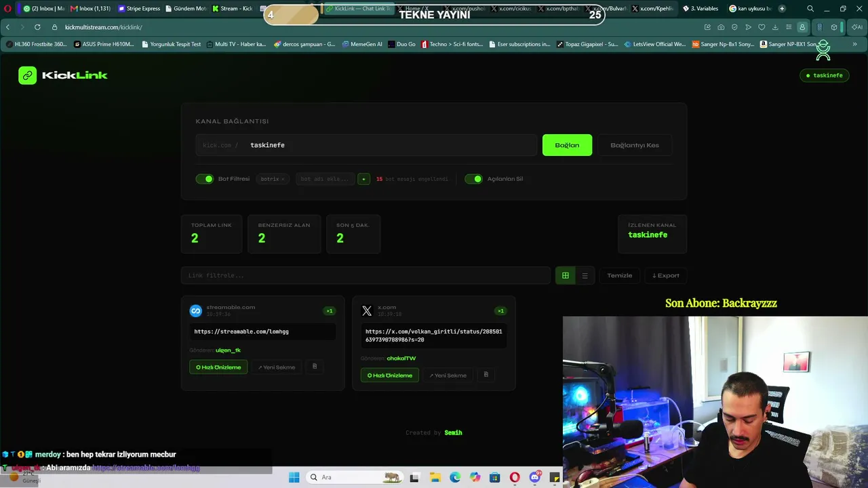Switch to the Gündem Motor tab
868x488 pixels.
click(186, 9)
